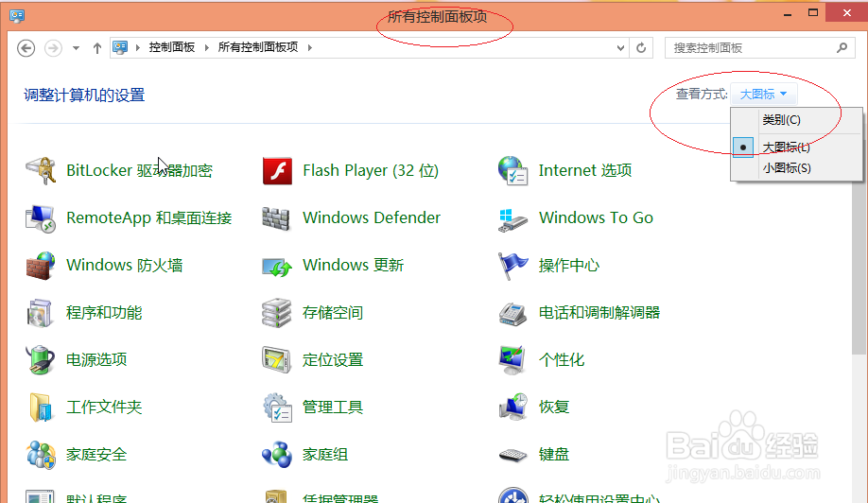868x503 pixels.
Task: Open Windows Defender text link
Action: coord(372,217)
